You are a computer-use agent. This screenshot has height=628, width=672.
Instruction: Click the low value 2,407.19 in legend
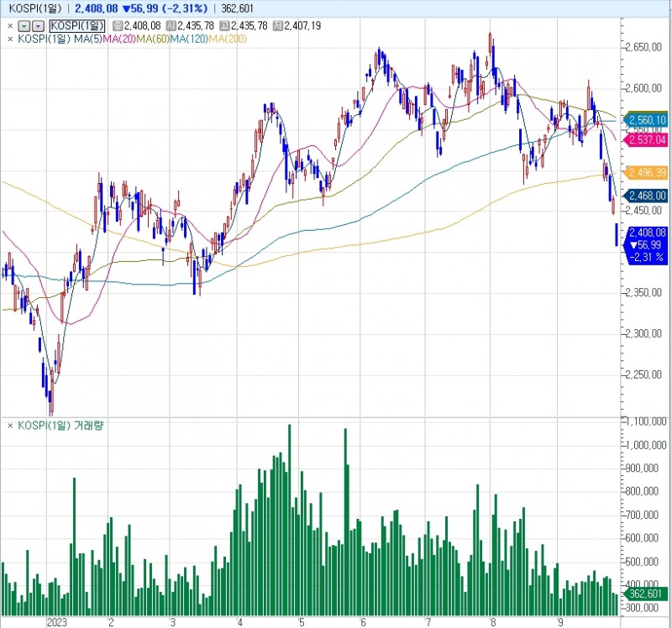[x=302, y=26]
